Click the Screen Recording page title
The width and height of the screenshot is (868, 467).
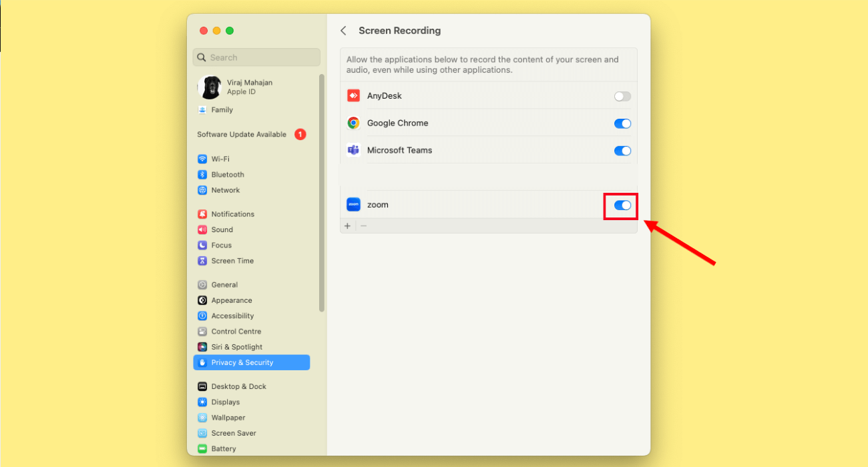[x=399, y=31]
